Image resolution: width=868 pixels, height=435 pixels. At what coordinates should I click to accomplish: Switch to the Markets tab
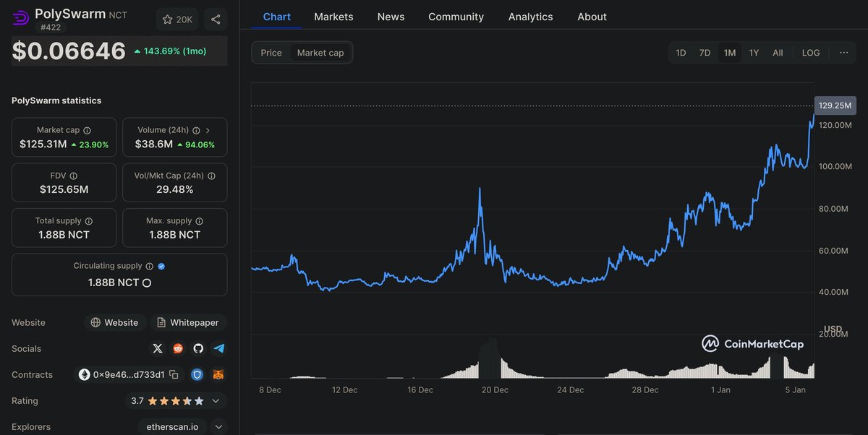[333, 17]
